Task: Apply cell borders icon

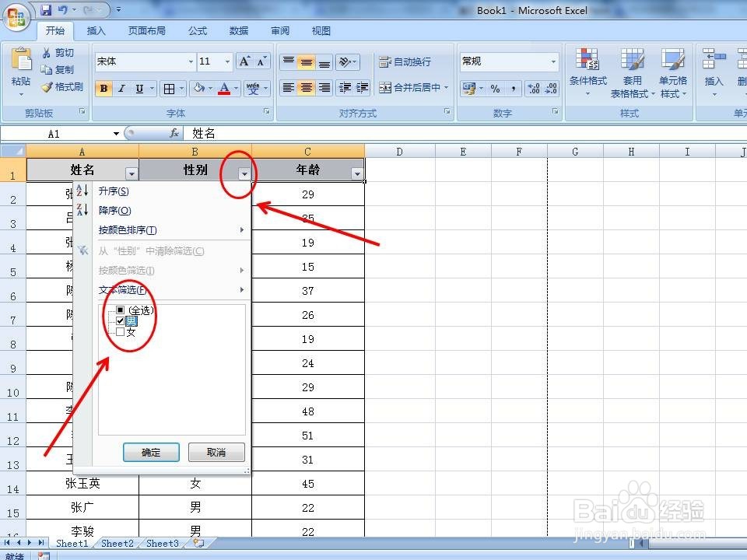Action: click(x=169, y=89)
